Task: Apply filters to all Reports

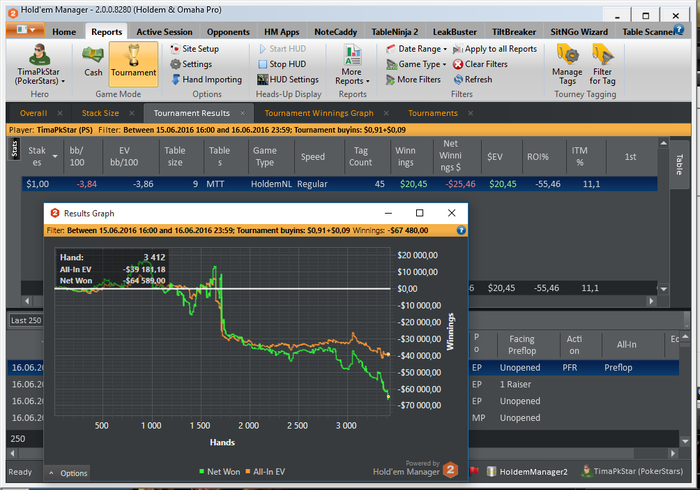Action: point(495,49)
